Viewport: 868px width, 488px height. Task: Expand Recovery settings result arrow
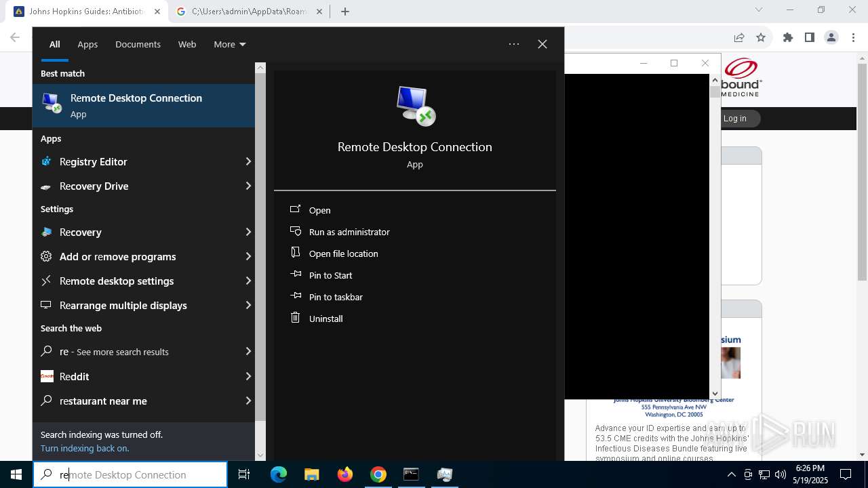point(248,232)
